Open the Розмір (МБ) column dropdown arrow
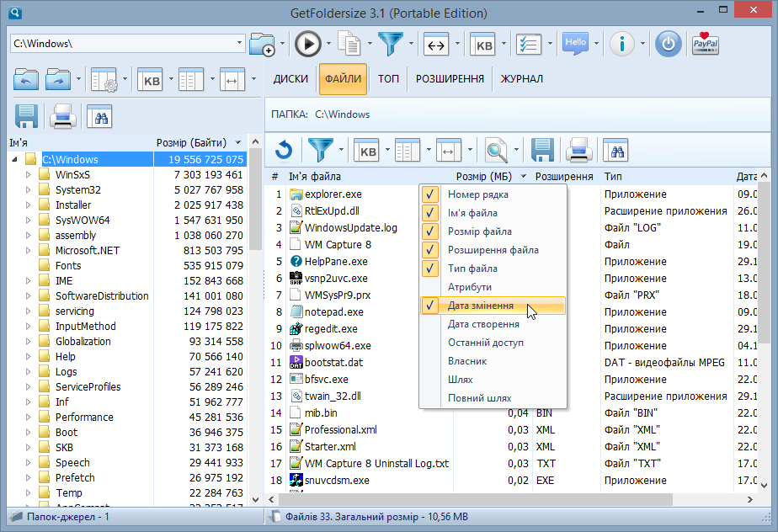The height and width of the screenshot is (532, 778). (x=524, y=177)
